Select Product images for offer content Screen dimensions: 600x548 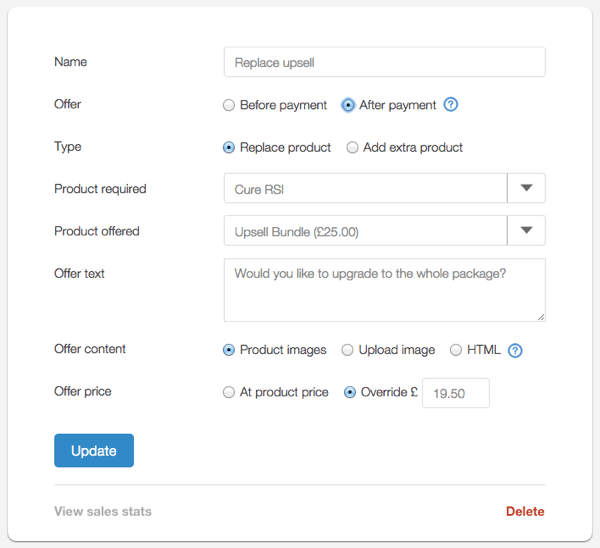pos(229,351)
